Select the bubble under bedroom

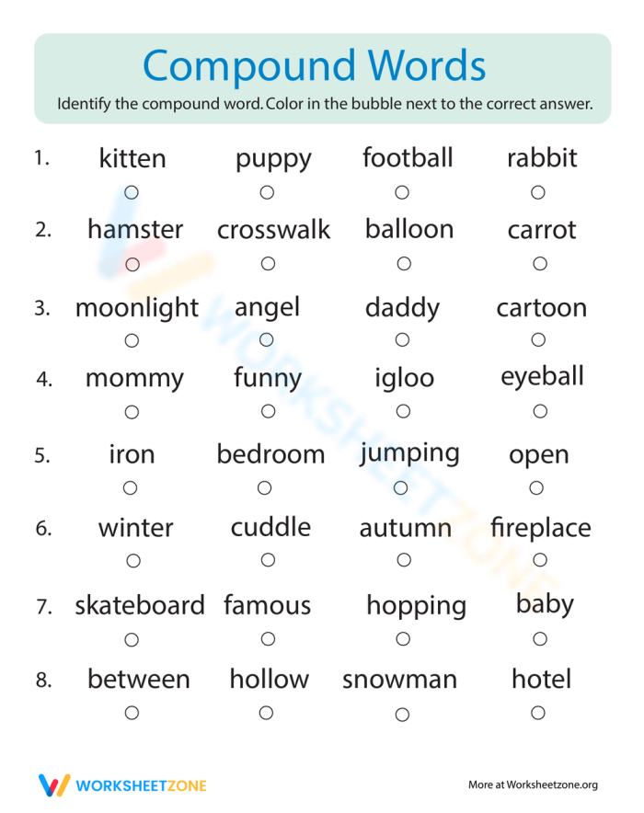click(x=264, y=488)
